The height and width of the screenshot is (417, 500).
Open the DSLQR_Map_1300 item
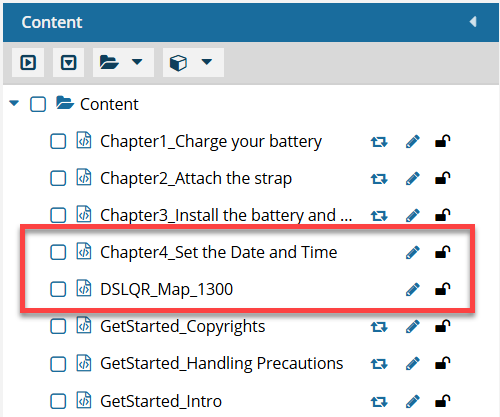166,290
